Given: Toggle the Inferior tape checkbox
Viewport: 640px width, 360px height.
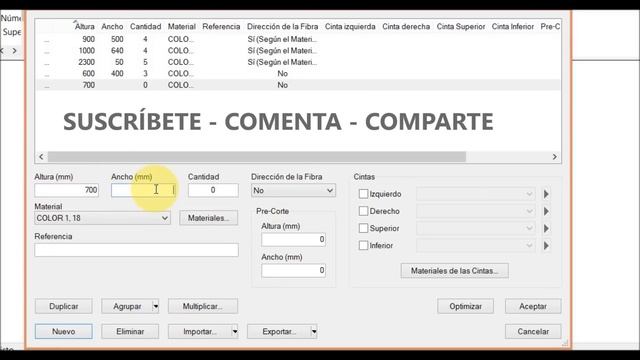Looking at the screenshot, I should pos(363,245).
